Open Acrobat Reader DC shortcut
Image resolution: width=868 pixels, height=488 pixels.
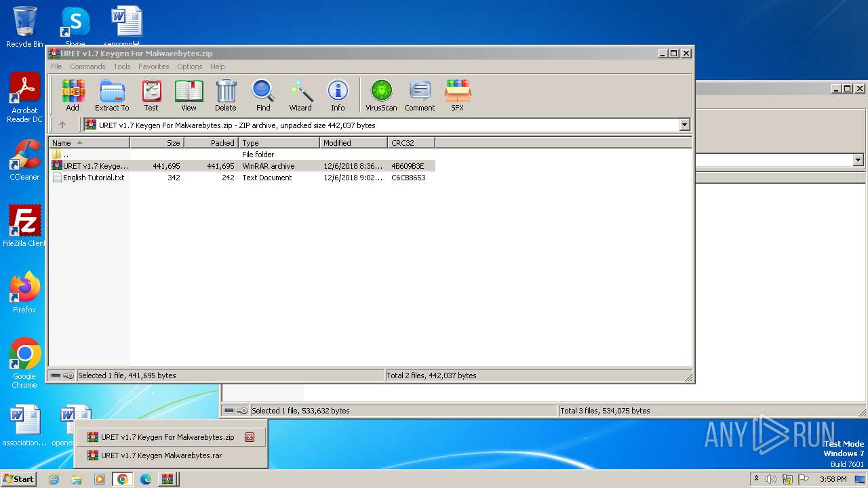click(x=24, y=98)
